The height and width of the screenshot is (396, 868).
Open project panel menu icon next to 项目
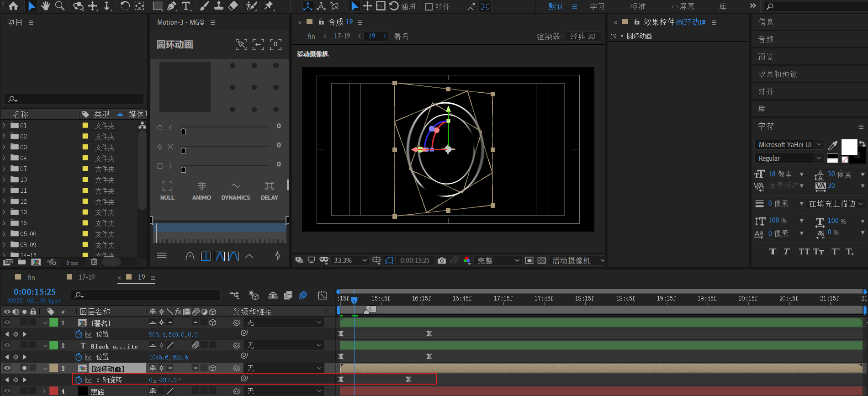pos(31,22)
